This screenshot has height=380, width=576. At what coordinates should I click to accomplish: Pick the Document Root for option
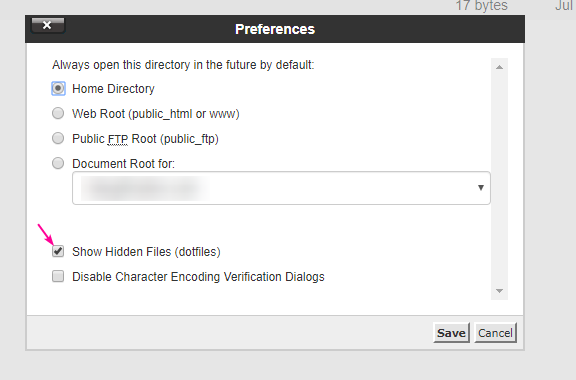coord(58,163)
